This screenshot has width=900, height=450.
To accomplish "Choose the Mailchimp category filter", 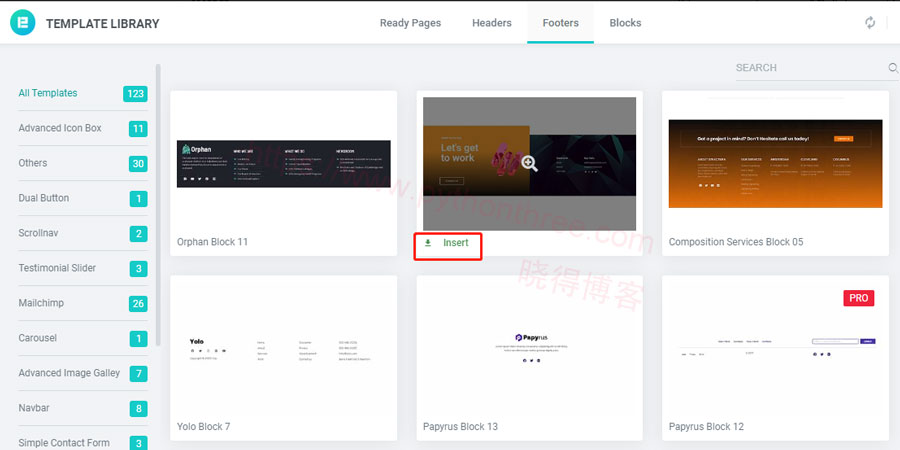I will 43,303.
